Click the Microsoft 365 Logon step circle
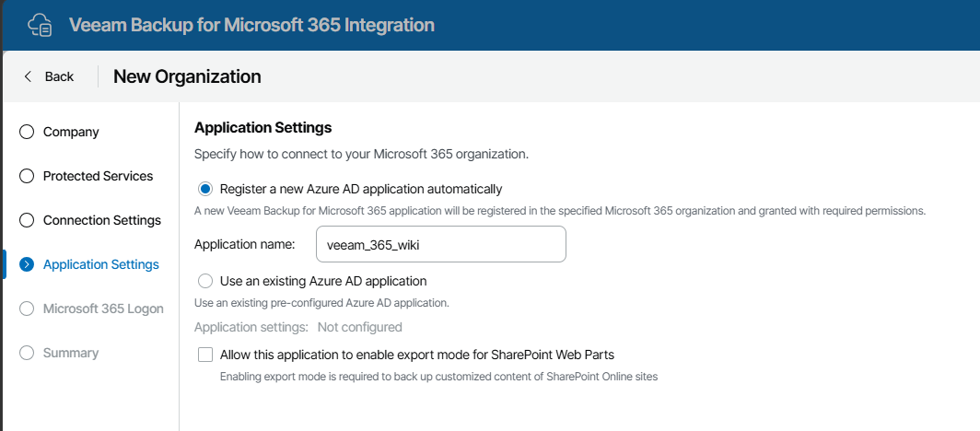980x431 pixels. tap(26, 309)
